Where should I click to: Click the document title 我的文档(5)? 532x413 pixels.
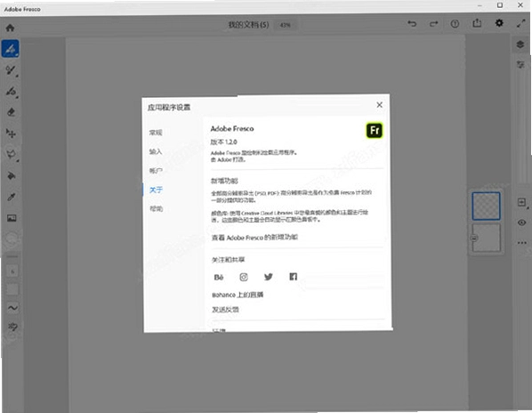click(x=248, y=25)
